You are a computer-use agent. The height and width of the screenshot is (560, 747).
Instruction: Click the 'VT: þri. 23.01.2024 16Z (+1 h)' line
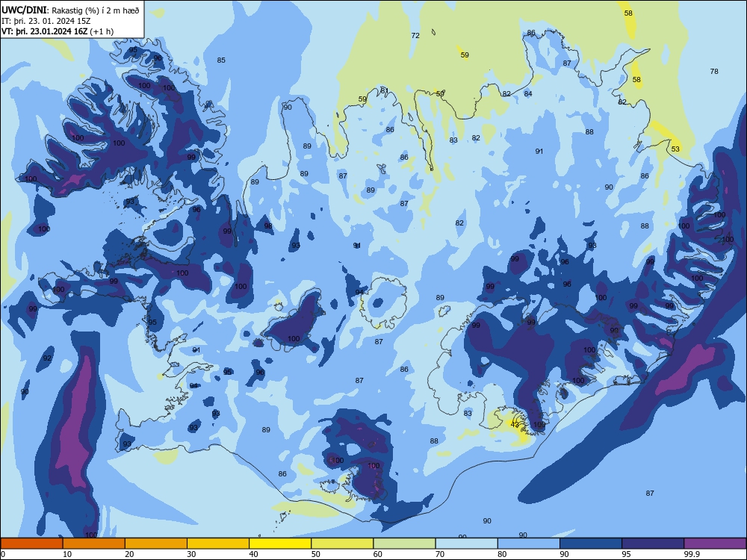[58, 31]
